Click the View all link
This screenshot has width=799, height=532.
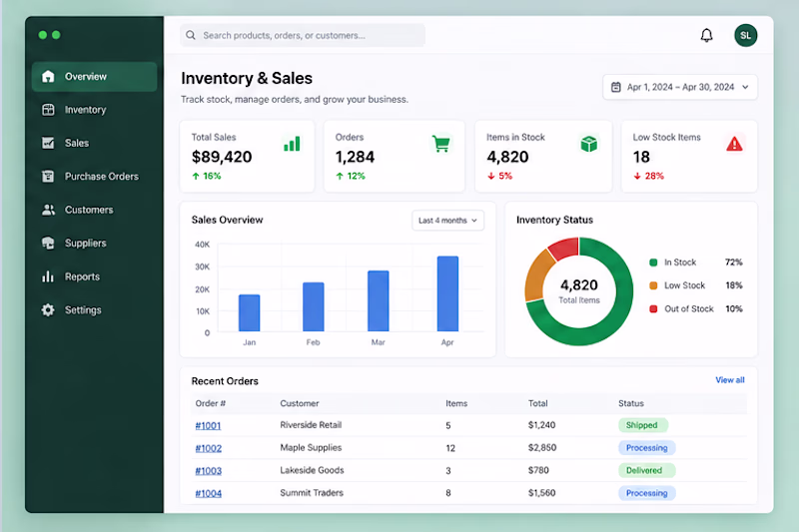[x=730, y=379]
